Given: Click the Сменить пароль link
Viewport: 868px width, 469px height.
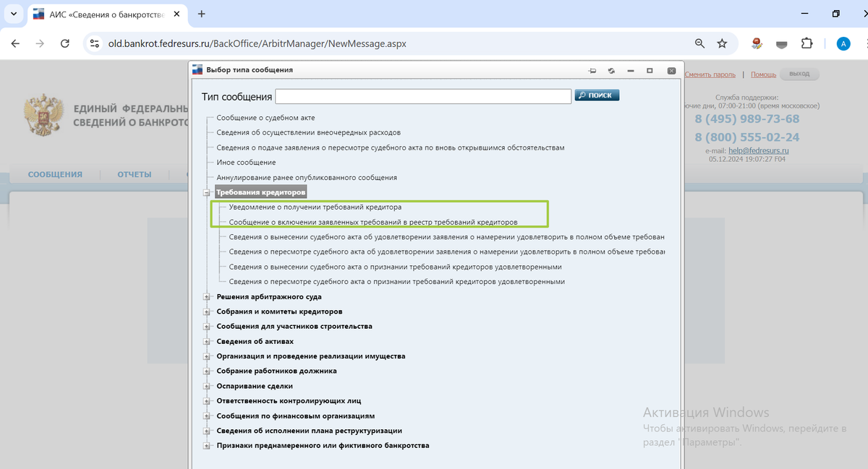Looking at the screenshot, I should pyautogui.click(x=710, y=74).
